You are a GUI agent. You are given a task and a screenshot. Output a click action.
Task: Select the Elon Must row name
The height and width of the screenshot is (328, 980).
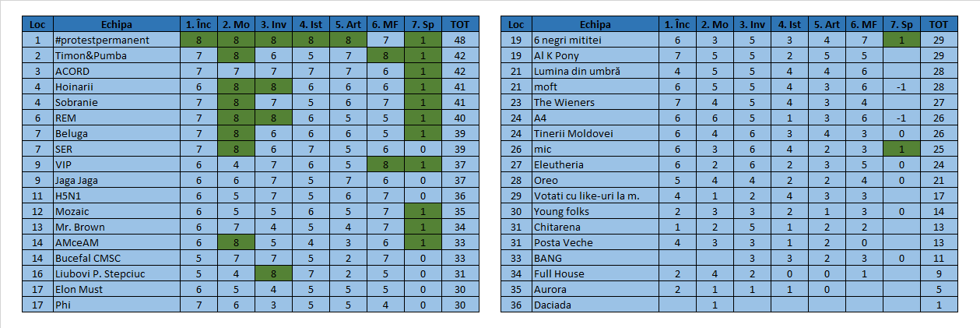pyautogui.click(x=117, y=289)
